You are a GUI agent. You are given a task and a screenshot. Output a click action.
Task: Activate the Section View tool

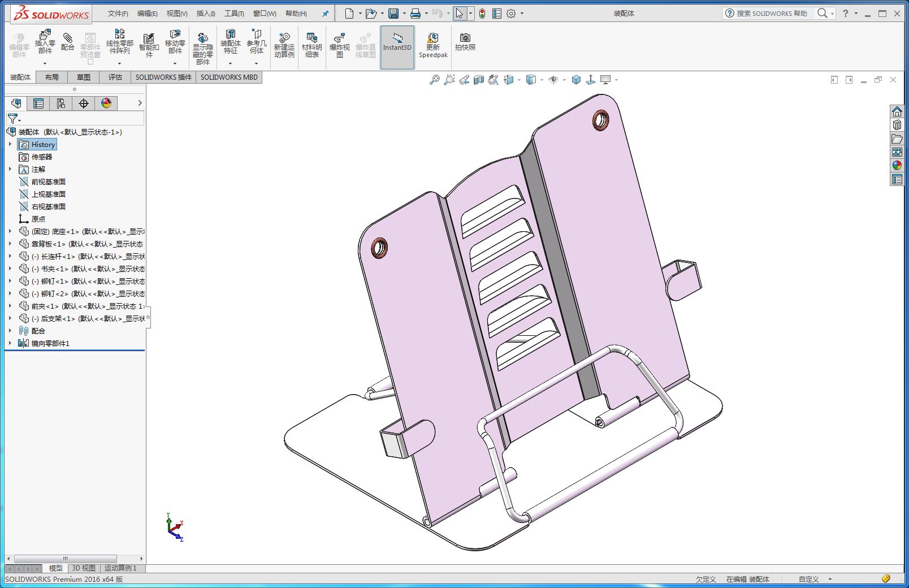[479, 80]
